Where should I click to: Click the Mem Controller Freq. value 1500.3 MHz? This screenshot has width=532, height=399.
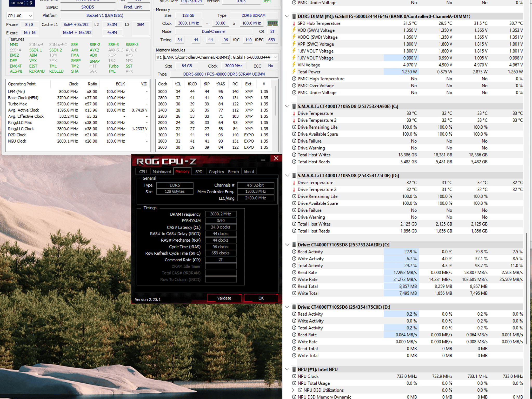[x=256, y=191]
